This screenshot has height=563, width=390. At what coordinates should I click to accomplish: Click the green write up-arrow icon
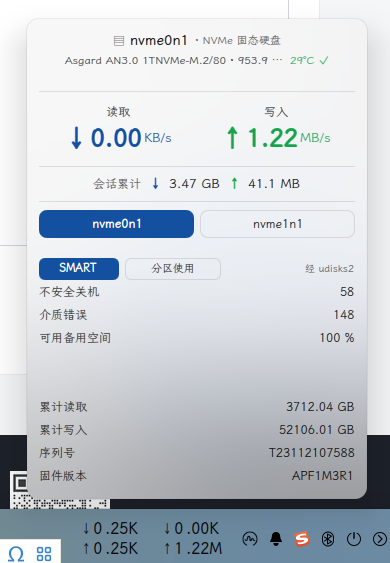click(x=232, y=138)
